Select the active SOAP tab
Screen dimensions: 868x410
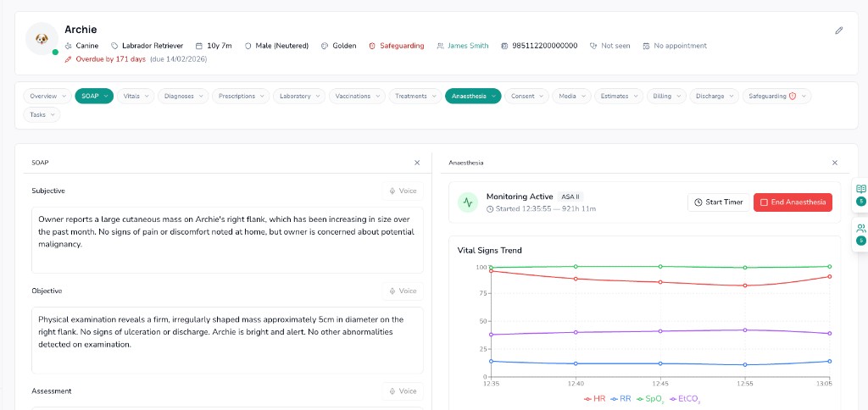tap(94, 97)
